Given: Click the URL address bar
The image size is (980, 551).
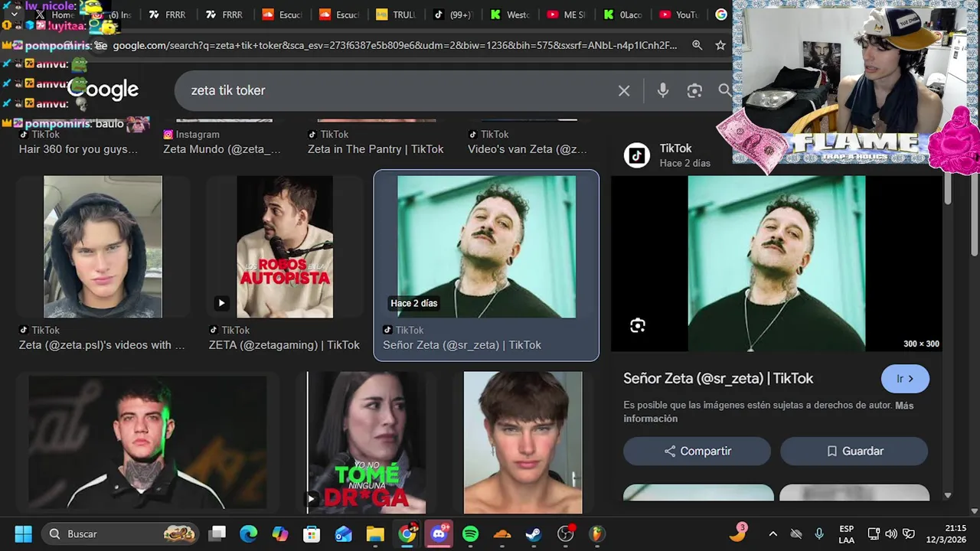Looking at the screenshot, I should pyautogui.click(x=394, y=45).
